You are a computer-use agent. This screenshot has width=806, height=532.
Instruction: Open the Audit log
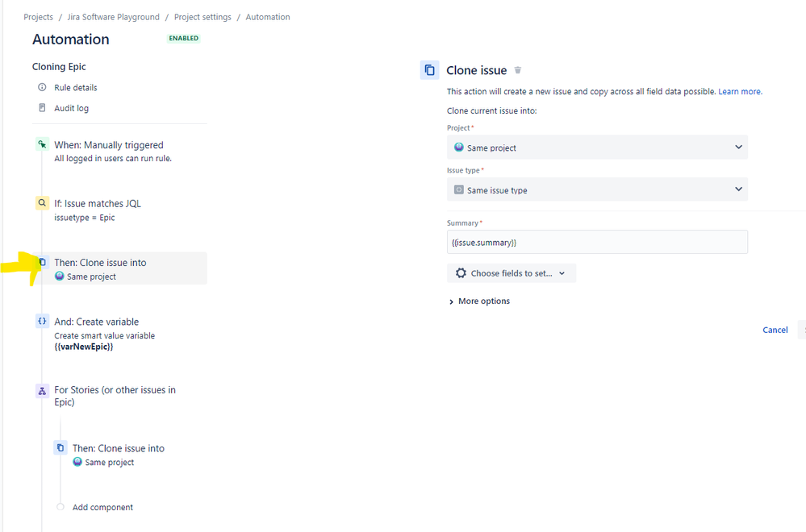(x=72, y=108)
